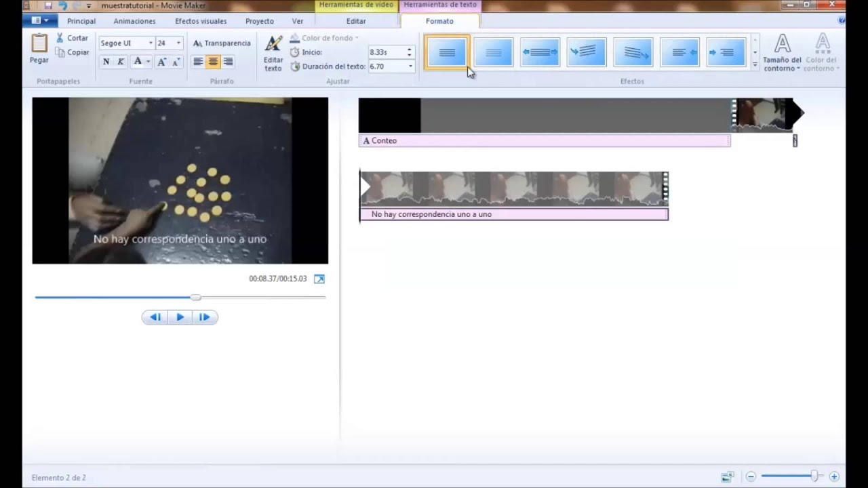Open Tamaño del contorno dropdown
Viewport: 868px width, 488px height.
pyautogui.click(x=782, y=53)
